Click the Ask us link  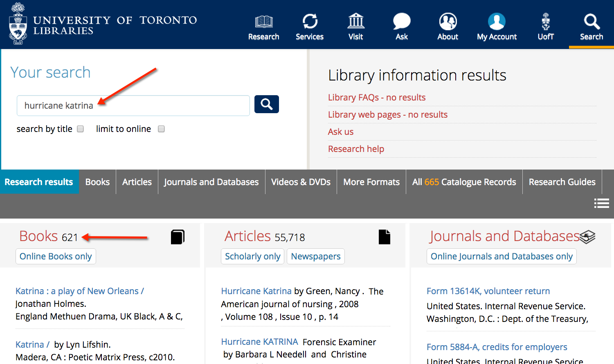point(341,132)
